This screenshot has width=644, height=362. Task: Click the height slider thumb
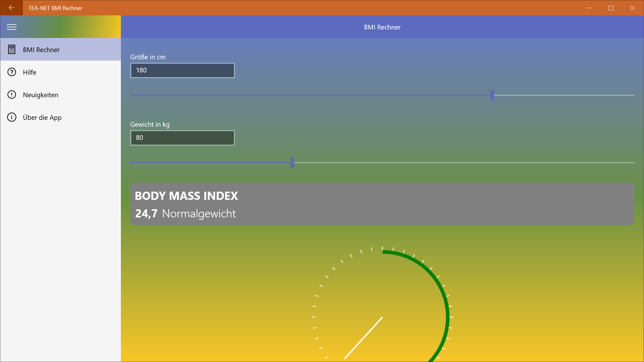coord(492,95)
